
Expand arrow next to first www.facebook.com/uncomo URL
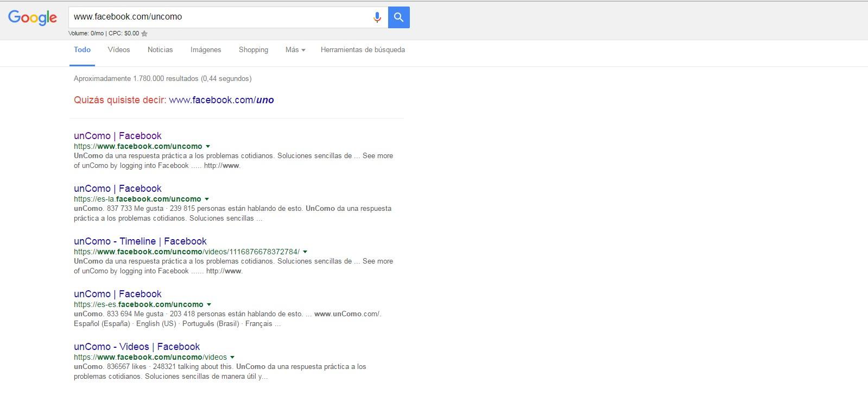pyautogui.click(x=208, y=146)
